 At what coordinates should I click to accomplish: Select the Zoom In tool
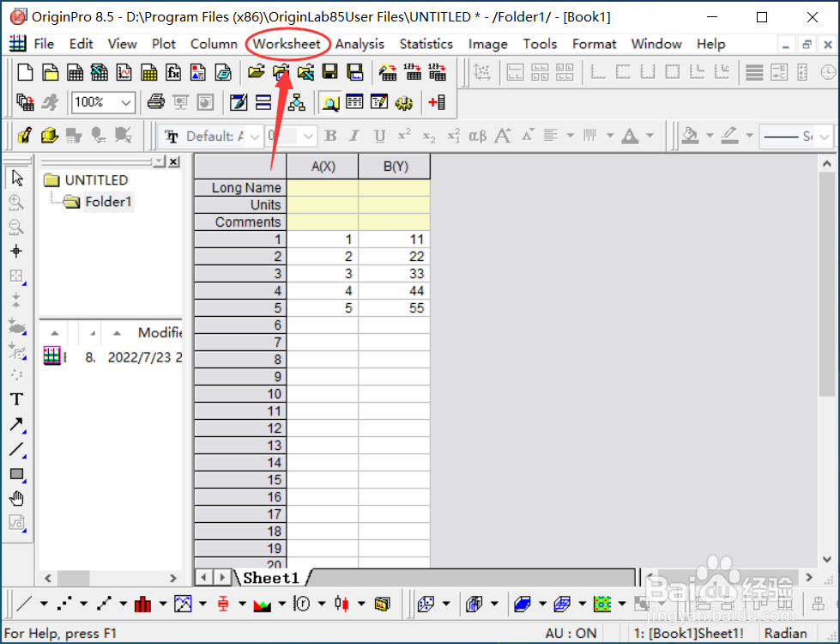pos(16,202)
